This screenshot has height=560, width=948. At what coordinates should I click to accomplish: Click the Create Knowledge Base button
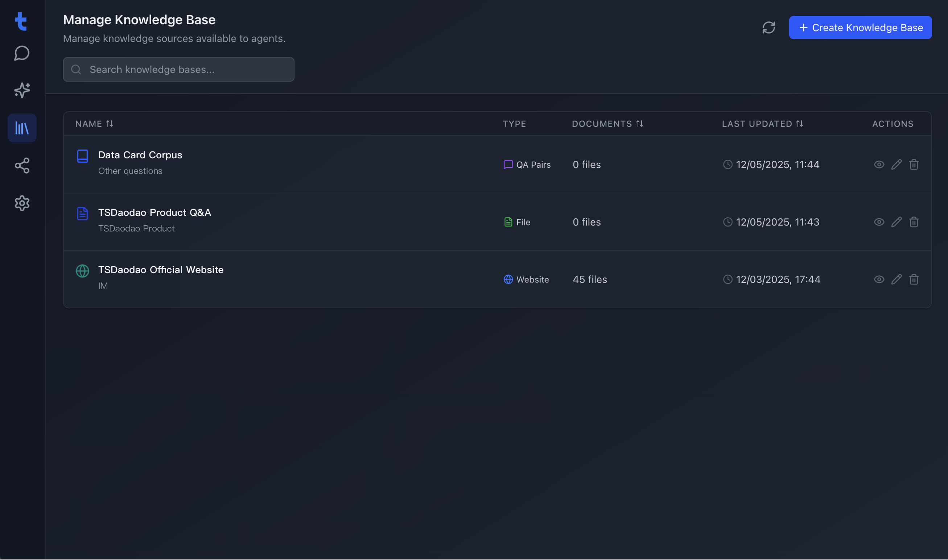point(860,28)
